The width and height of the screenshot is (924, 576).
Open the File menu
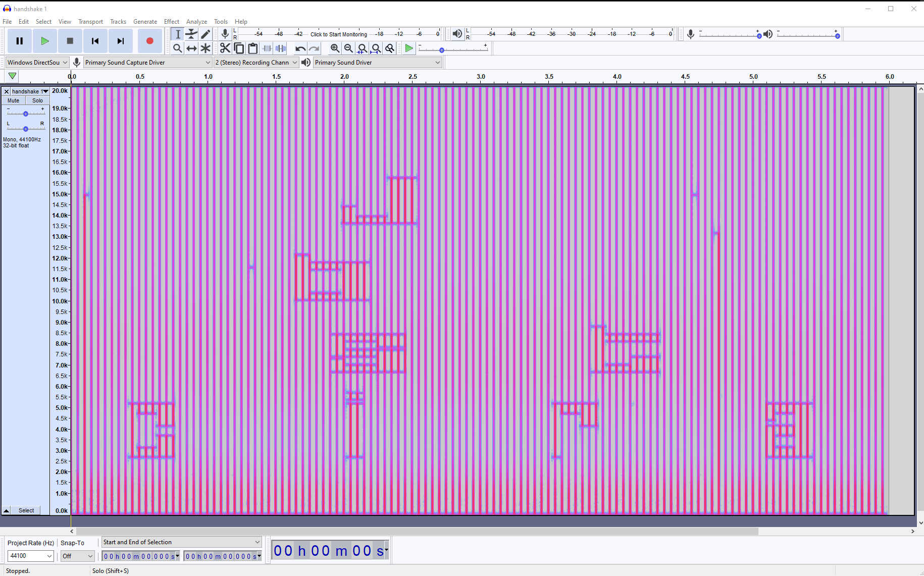pyautogui.click(x=7, y=22)
